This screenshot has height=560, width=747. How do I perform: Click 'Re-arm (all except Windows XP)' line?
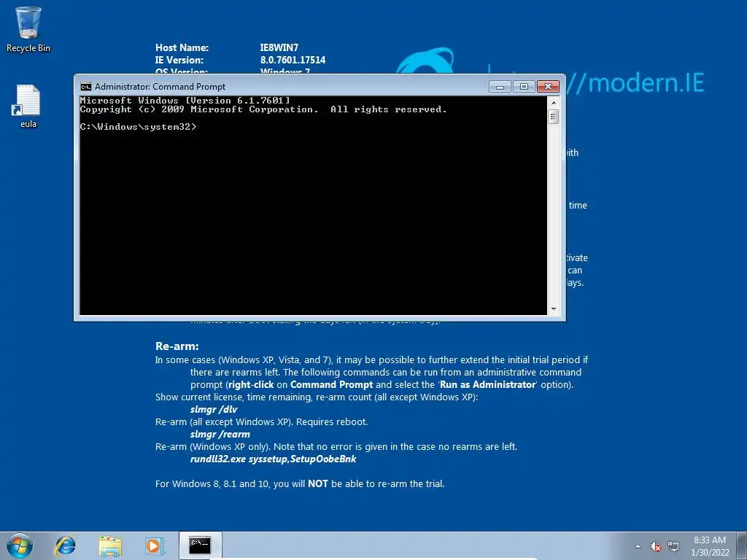click(x=262, y=422)
